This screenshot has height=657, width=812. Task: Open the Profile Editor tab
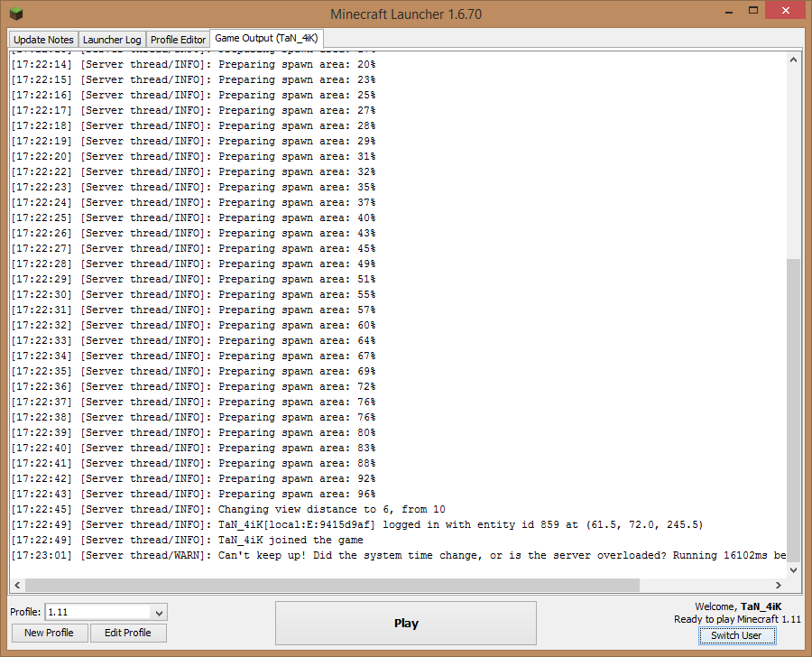[178, 40]
